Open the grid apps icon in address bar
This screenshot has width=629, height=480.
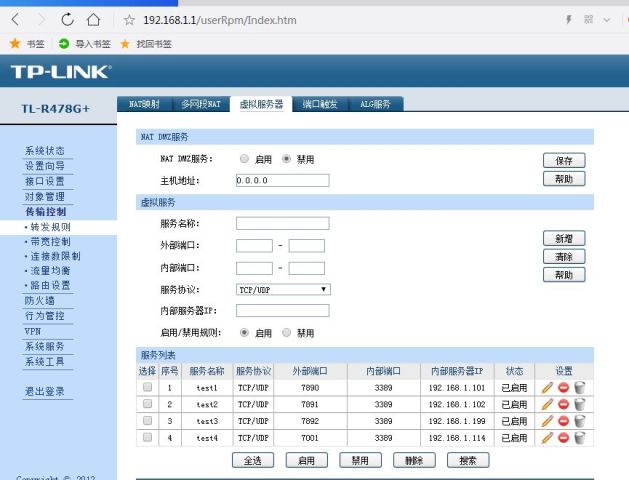[x=588, y=19]
